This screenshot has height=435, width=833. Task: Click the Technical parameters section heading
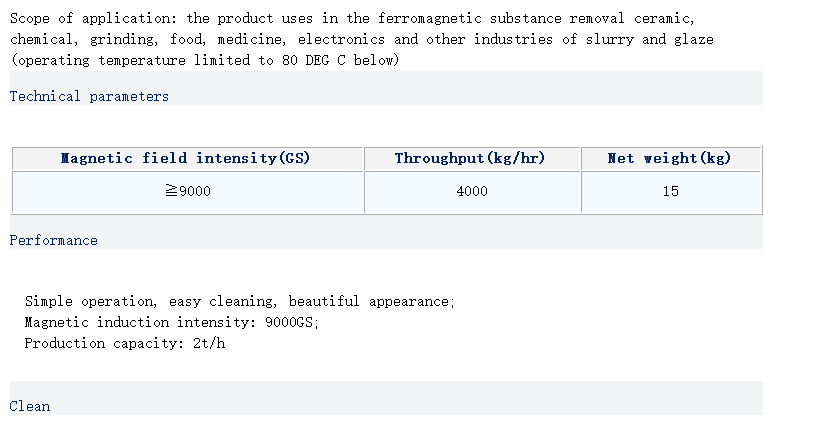pos(89,96)
